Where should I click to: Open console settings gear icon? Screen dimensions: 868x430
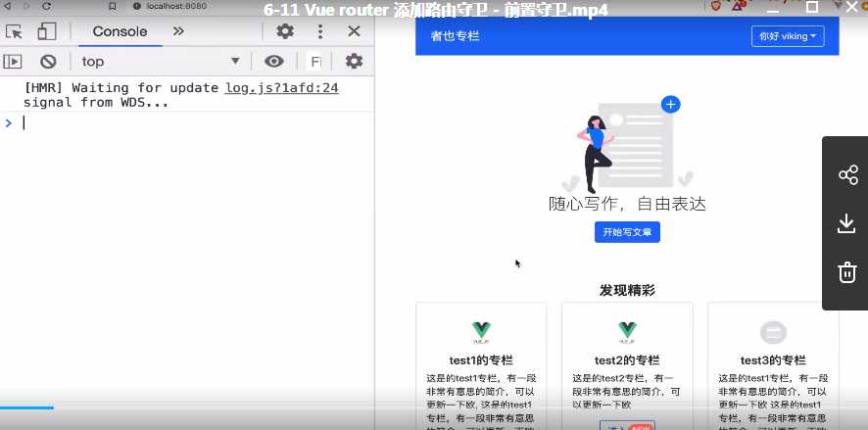coord(354,62)
